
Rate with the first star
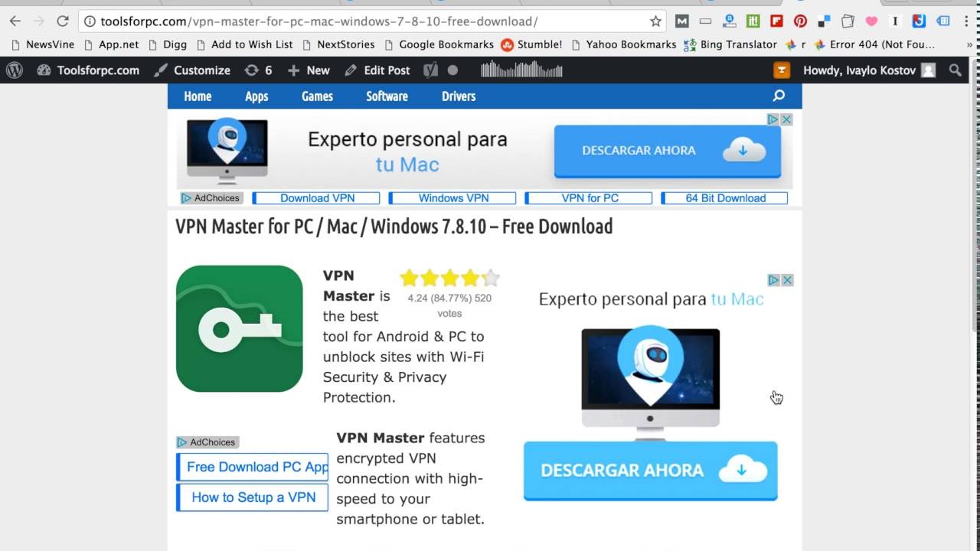(409, 278)
